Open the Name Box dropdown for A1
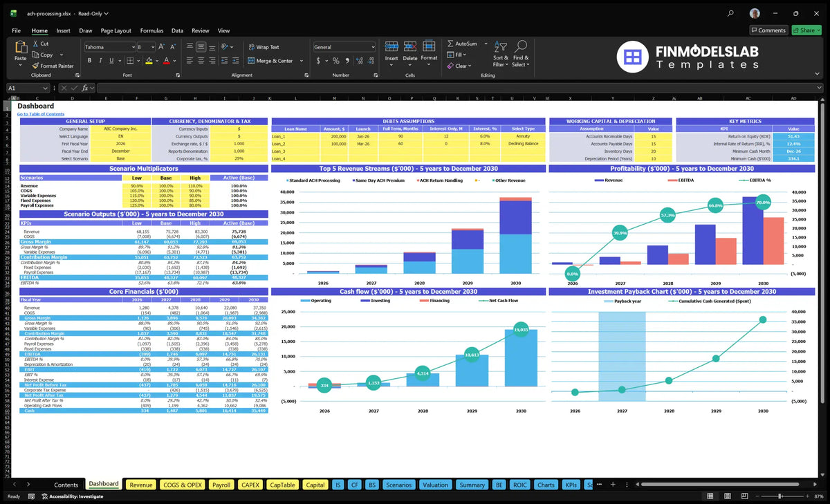830x504 pixels. coord(46,88)
